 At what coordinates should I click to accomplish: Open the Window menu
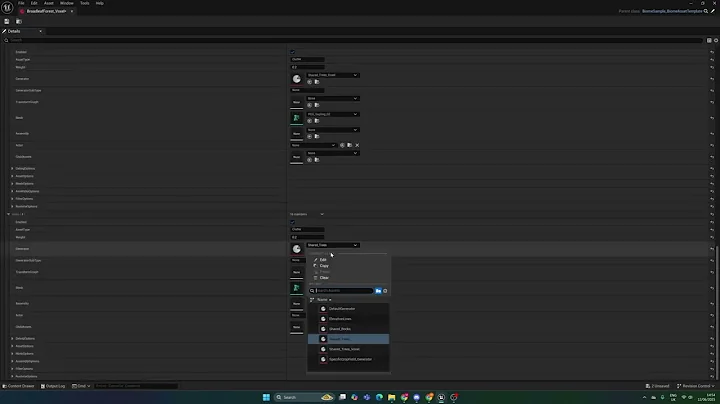point(67,3)
